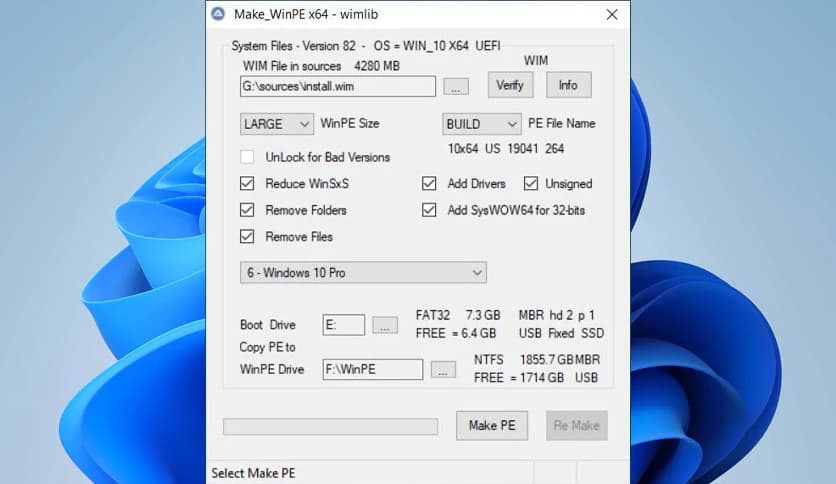
Task: Open the BUILD PE File Name dropdown
Action: tap(481, 124)
